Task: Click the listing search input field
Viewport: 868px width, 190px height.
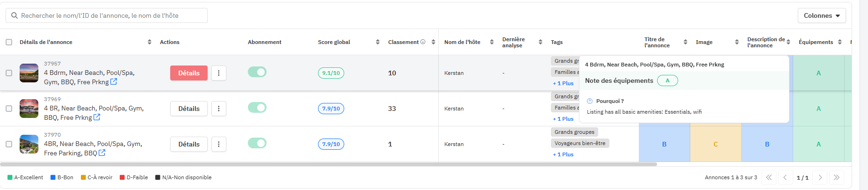Action: [x=107, y=15]
